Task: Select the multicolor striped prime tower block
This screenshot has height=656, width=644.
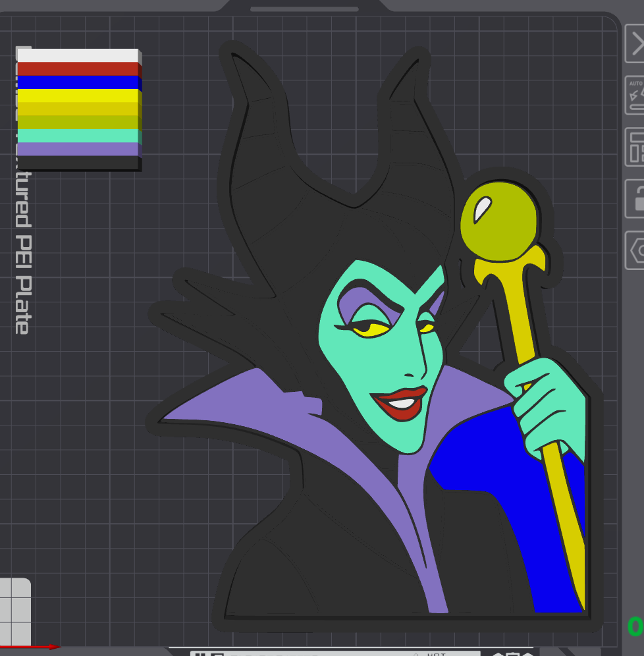Action: 79,109
